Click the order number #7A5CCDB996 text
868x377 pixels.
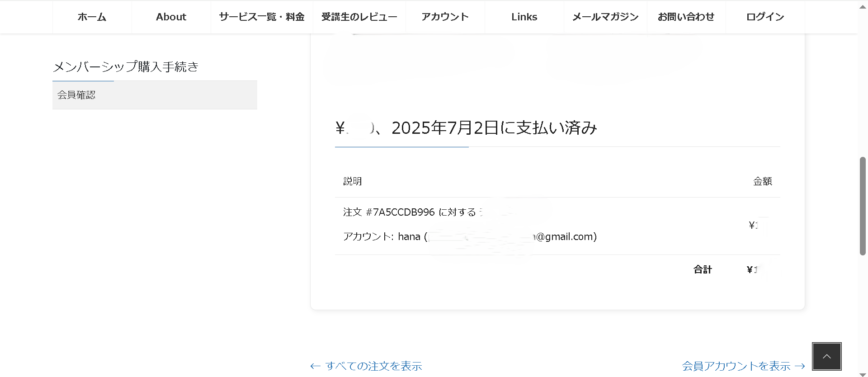tap(400, 212)
